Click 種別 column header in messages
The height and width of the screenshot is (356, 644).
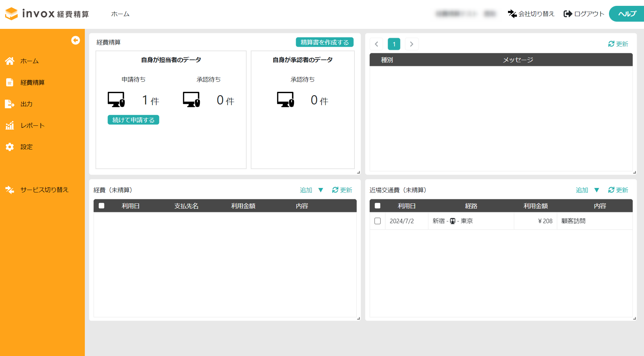point(387,60)
